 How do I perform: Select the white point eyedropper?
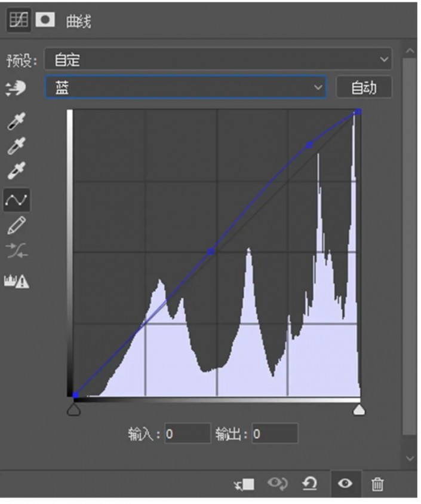[16, 170]
